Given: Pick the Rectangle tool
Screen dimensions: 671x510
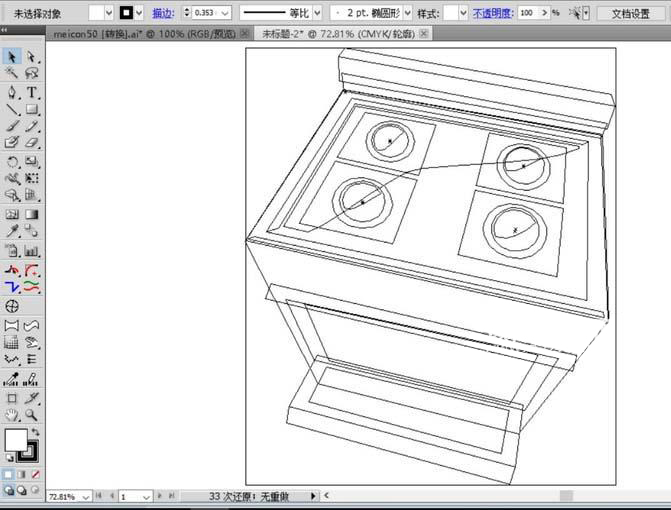Looking at the screenshot, I should click(x=31, y=109).
